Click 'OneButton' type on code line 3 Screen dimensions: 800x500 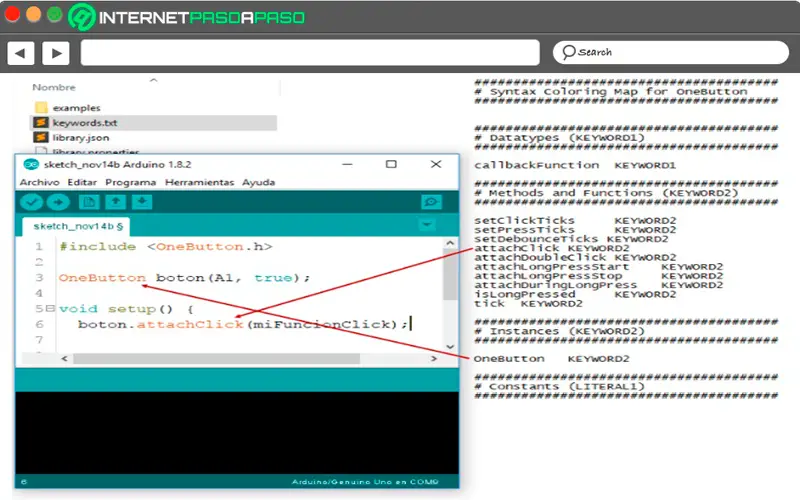pyautogui.click(x=102, y=278)
